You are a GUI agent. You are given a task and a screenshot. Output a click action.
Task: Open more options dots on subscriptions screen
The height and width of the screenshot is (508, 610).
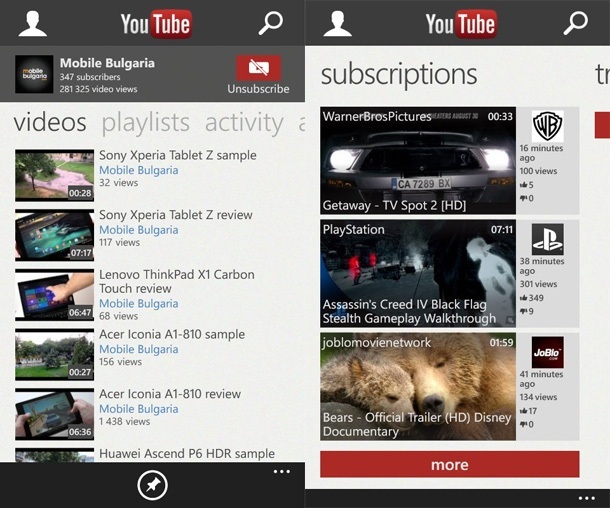tap(587, 498)
